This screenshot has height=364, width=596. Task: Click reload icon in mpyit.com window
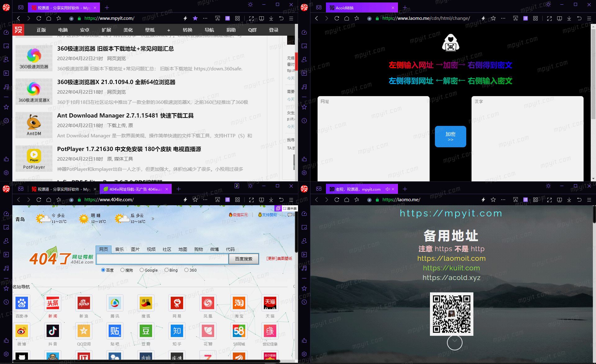[39, 18]
